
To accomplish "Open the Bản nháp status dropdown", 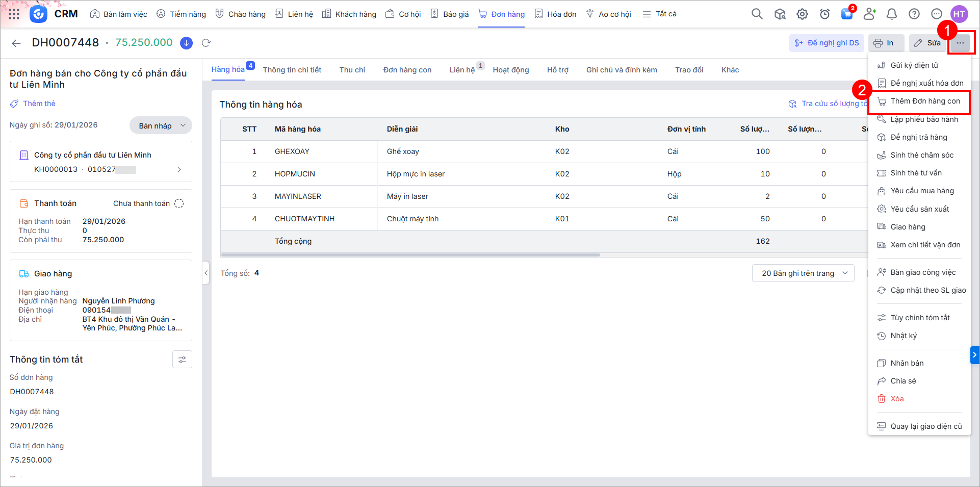I will point(161,126).
